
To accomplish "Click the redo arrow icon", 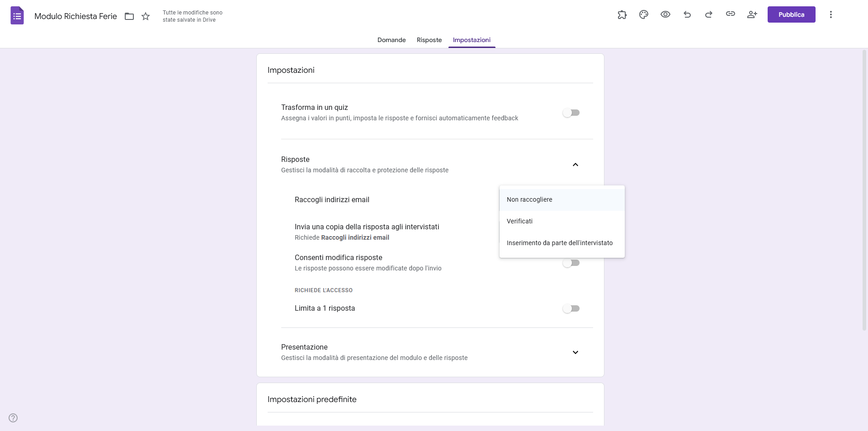I will (708, 14).
